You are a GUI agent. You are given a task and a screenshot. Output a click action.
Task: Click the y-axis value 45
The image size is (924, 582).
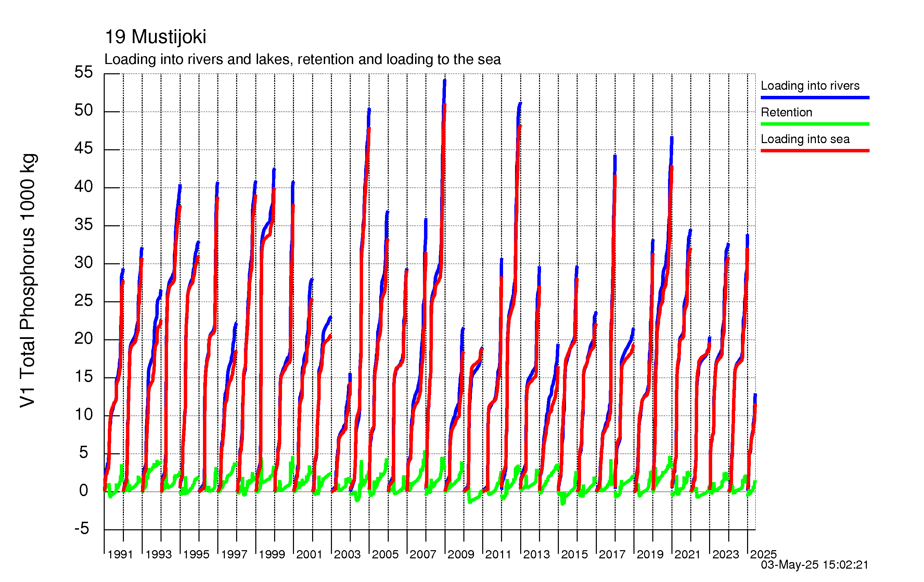84,148
